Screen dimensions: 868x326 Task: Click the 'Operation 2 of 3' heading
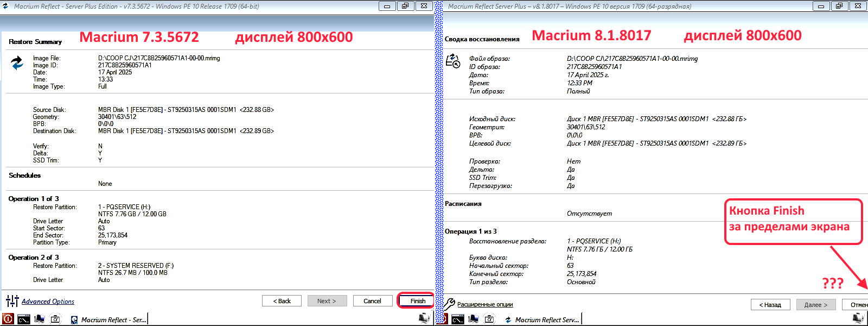(x=34, y=258)
